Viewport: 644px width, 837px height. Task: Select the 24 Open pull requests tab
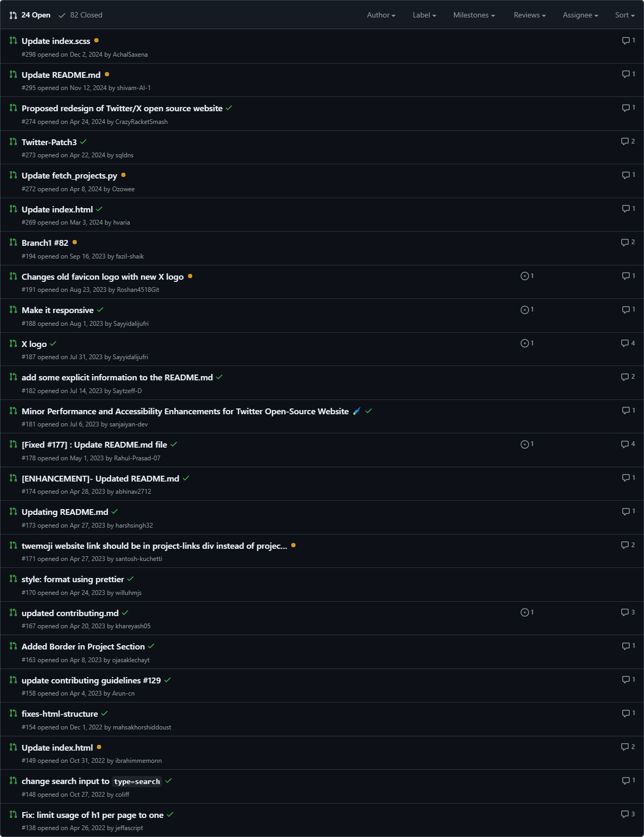(30, 15)
